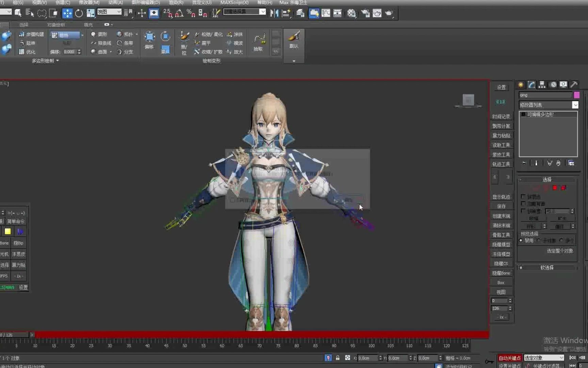588x368 pixels.
Task: Open the MAXScript(X) menu
Action: click(x=234, y=2)
